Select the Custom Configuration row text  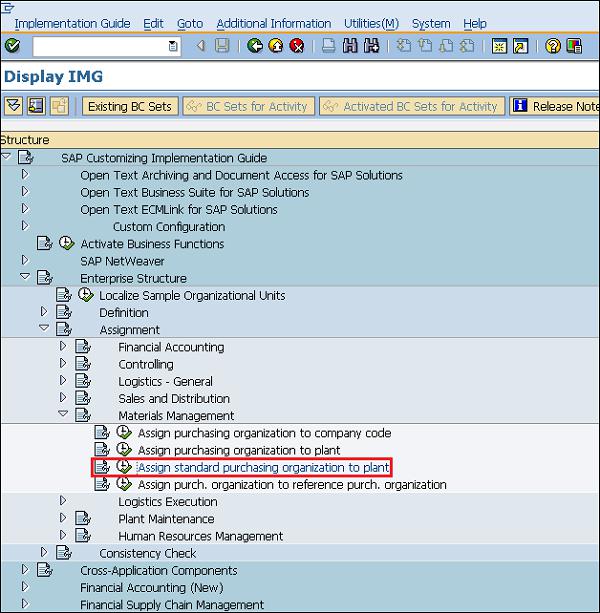[169, 226]
